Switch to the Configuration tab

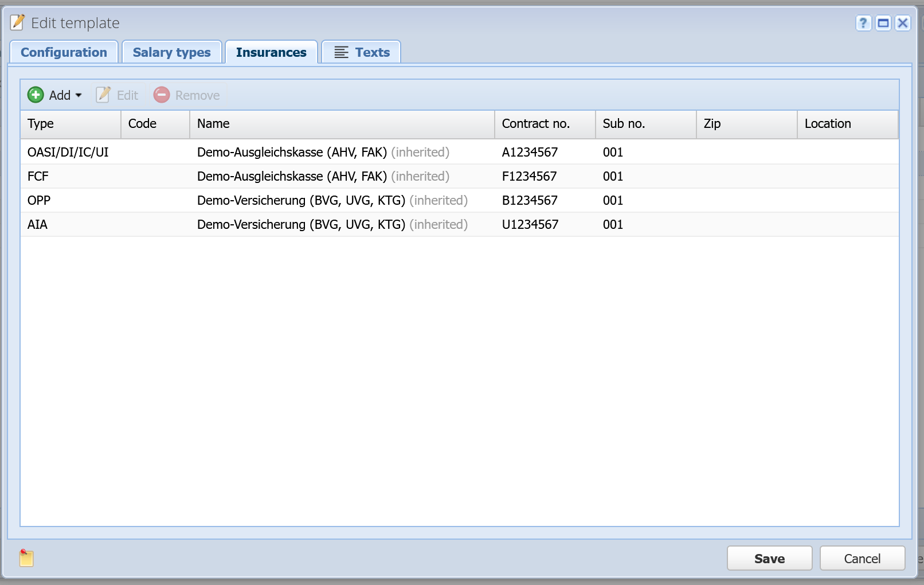64,52
